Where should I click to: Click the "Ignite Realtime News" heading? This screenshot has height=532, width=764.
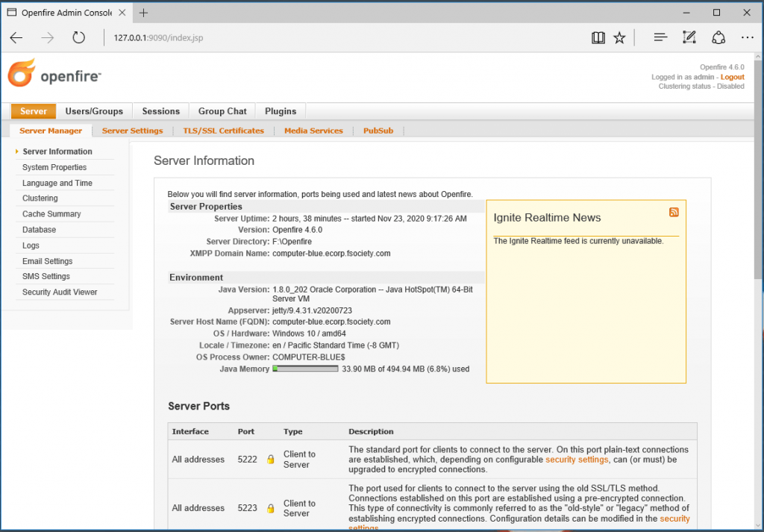click(x=547, y=218)
